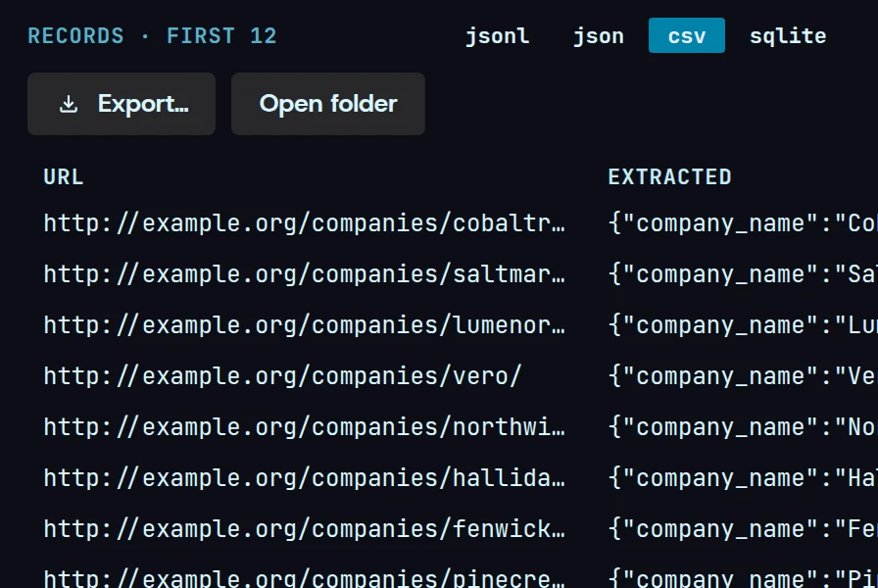Select the lumenor… companies URL cell
The height and width of the screenshot is (588, 878).
coord(305,325)
